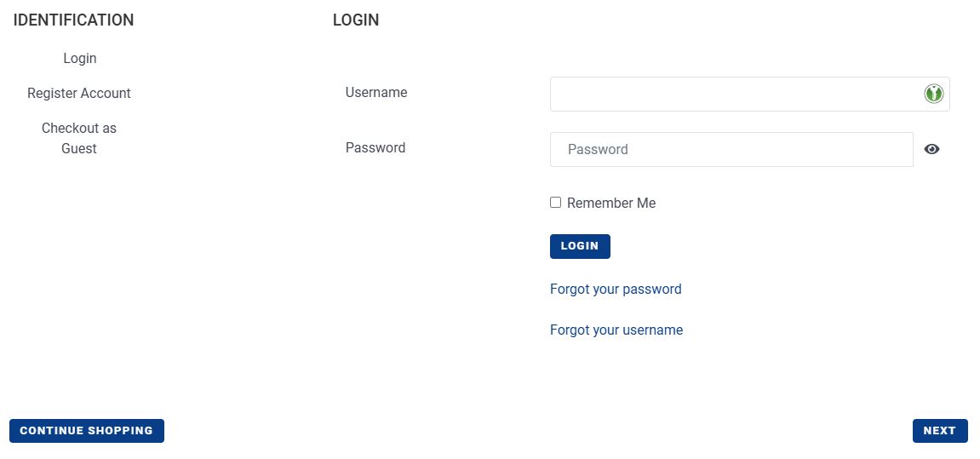The width and height of the screenshot is (980, 459).
Task: Click the green autofill icon in Username field
Action: [933, 94]
